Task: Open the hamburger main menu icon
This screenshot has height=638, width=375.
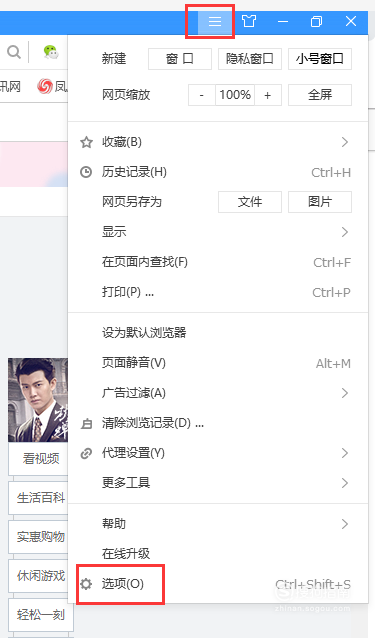Action: tap(215, 21)
